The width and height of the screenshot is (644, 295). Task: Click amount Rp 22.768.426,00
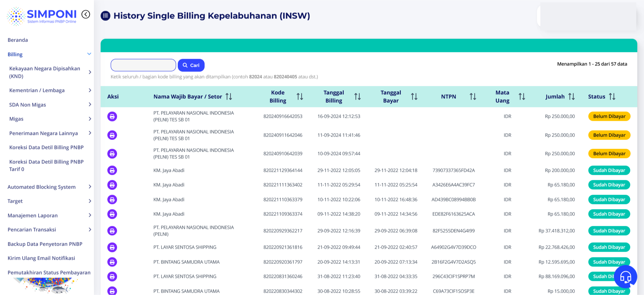556,247
